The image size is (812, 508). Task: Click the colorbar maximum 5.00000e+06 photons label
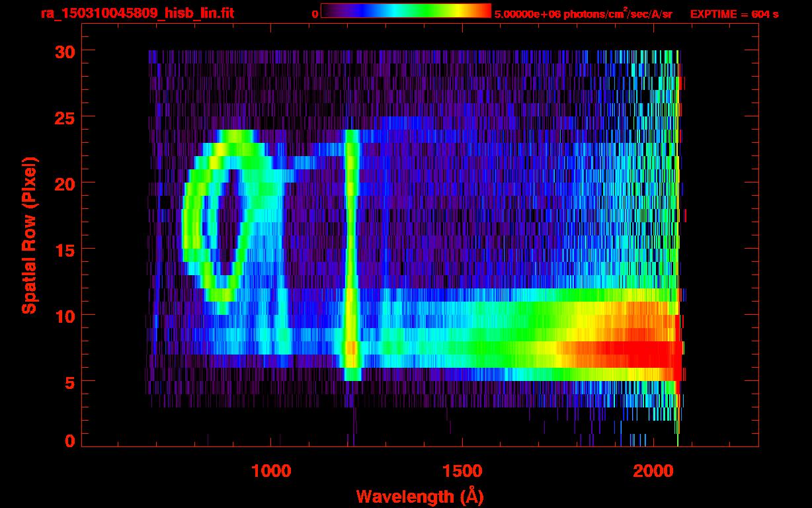(x=583, y=13)
